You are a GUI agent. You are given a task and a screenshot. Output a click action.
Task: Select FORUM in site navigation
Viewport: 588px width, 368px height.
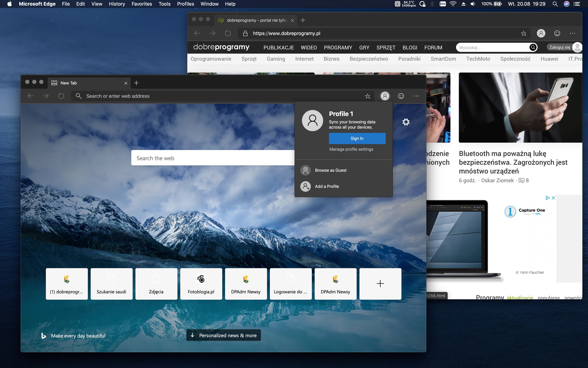(x=433, y=48)
